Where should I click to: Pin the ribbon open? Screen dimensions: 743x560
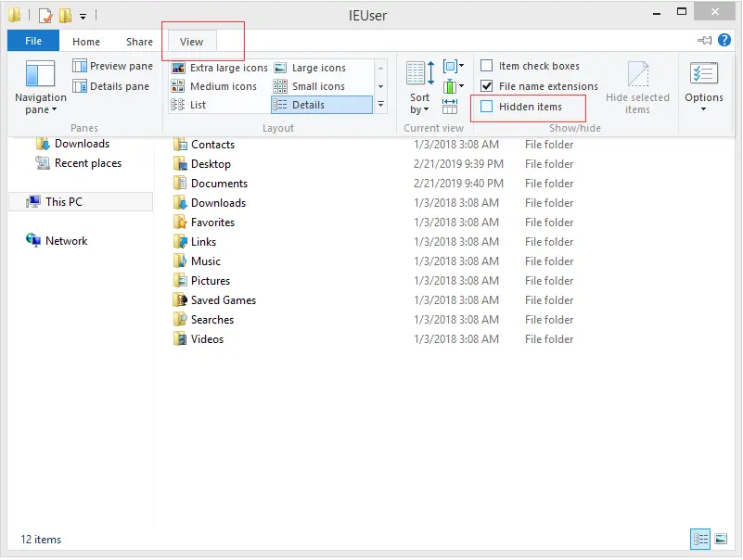click(705, 40)
